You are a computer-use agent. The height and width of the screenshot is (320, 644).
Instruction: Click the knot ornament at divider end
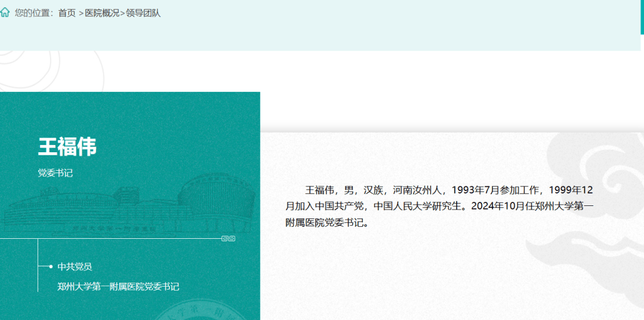(228, 238)
